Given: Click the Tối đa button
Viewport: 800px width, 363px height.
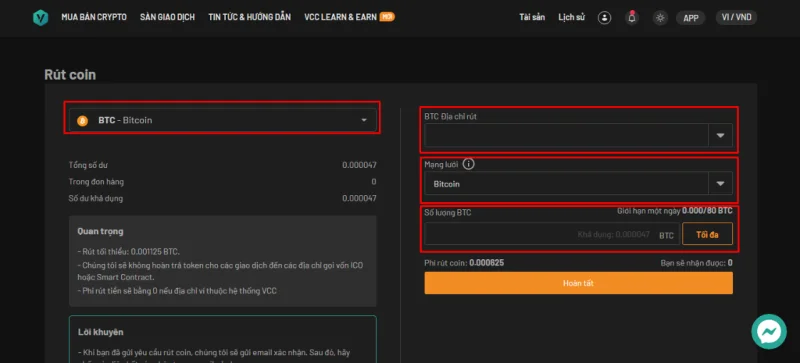Looking at the screenshot, I should (708, 234).
